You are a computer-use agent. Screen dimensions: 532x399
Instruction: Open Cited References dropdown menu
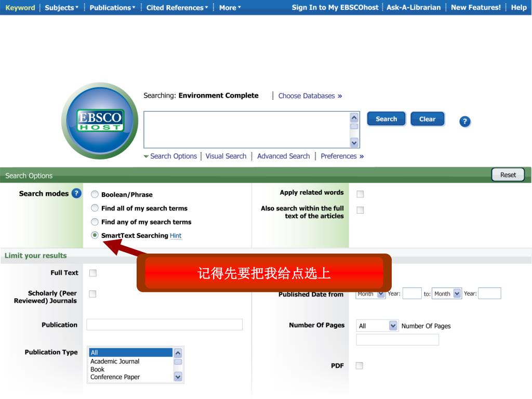[x=177, y=7]
